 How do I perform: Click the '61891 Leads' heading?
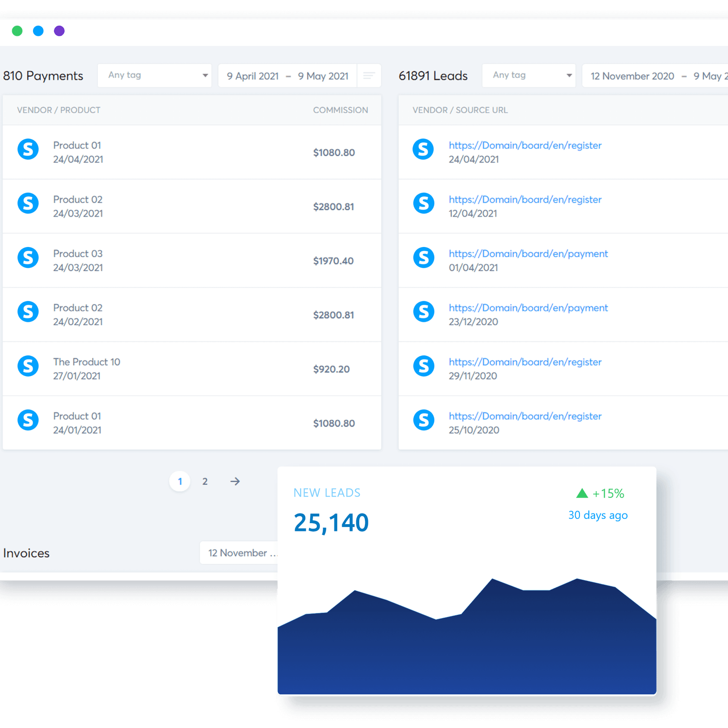433,76
